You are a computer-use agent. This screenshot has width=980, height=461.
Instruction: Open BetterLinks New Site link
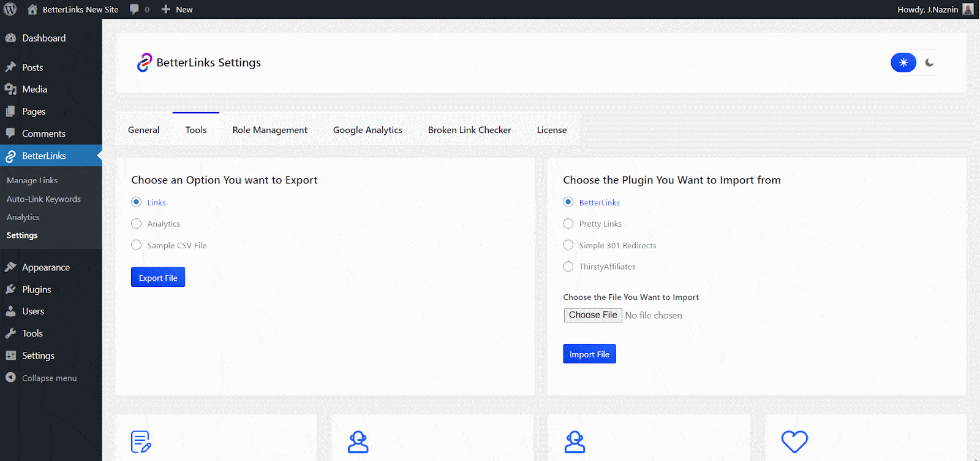pyautogui.click(x=80, y=9)
